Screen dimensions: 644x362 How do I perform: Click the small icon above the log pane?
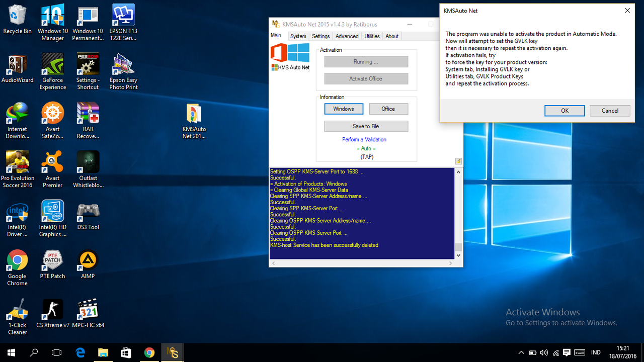click(x=458, y=161)
